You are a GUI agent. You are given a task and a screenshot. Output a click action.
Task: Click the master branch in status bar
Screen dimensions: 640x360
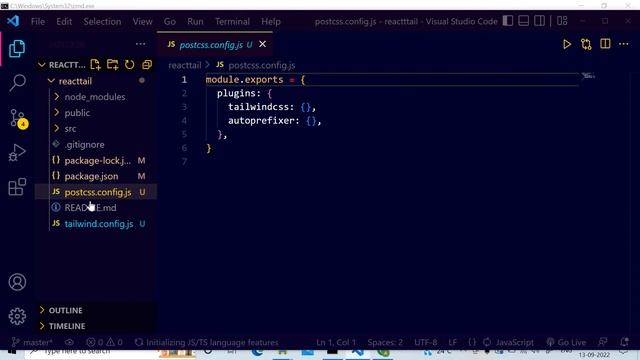32,342
